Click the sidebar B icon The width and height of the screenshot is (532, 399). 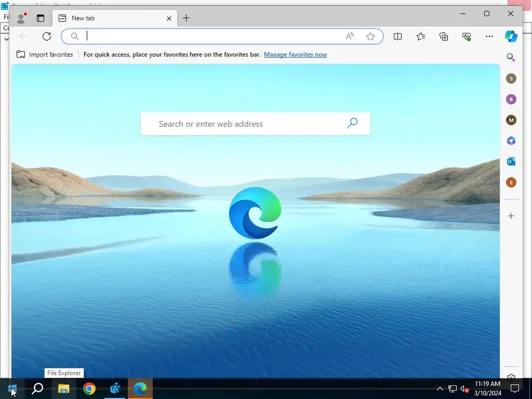coord(511,99)
